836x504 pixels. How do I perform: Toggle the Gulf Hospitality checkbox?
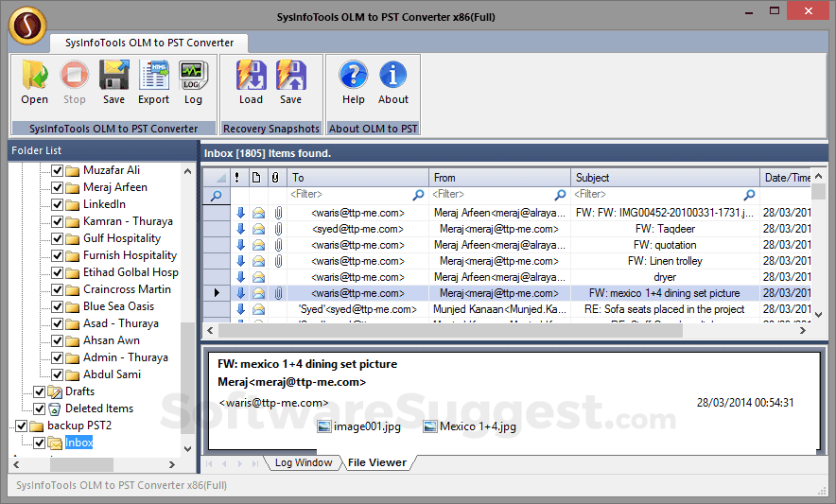point(58,238)
